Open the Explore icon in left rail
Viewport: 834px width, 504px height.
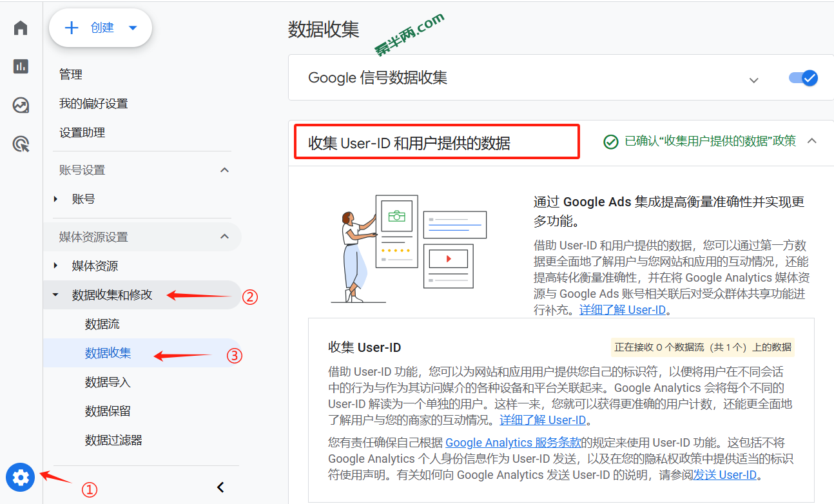[x=21, y=105]
